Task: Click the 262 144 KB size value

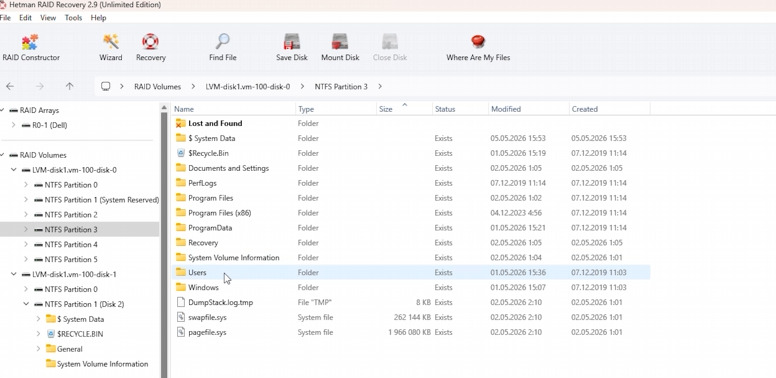Action: [412, 317]
